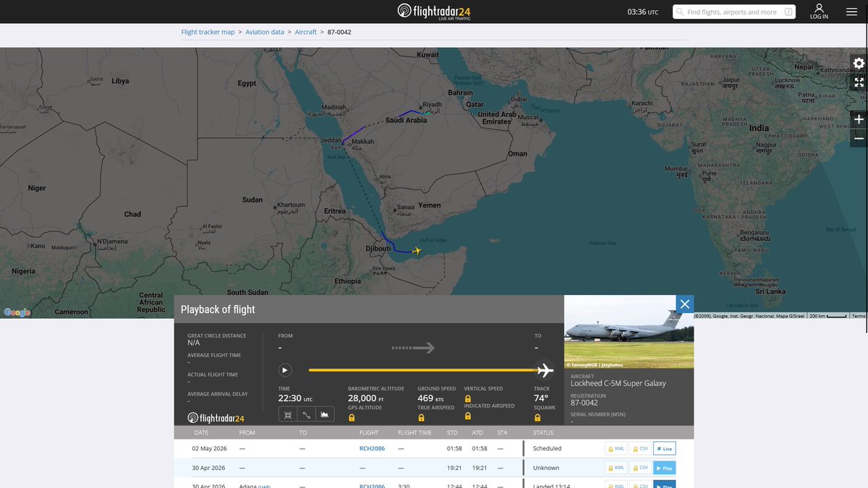This screenshot has height=488, width=868.
Task: Click the '74°' track value
Action: pyautogui.click(x=541, y=398)
